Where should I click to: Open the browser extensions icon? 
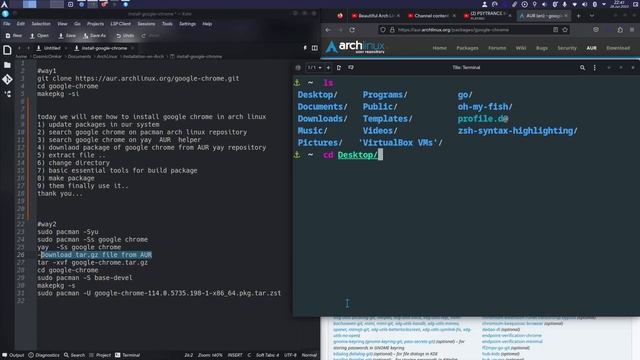[620, 30]
